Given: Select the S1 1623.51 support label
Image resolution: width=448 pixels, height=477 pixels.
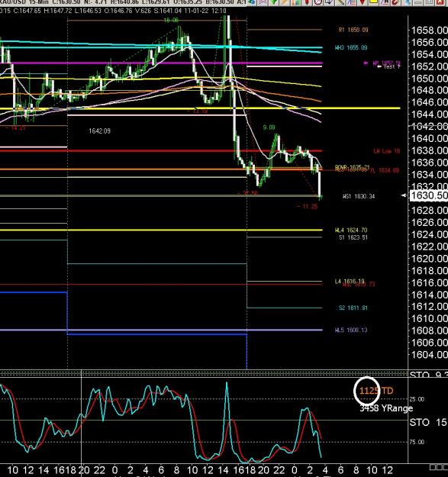Looking at the screenshot, I should [353, 237].
